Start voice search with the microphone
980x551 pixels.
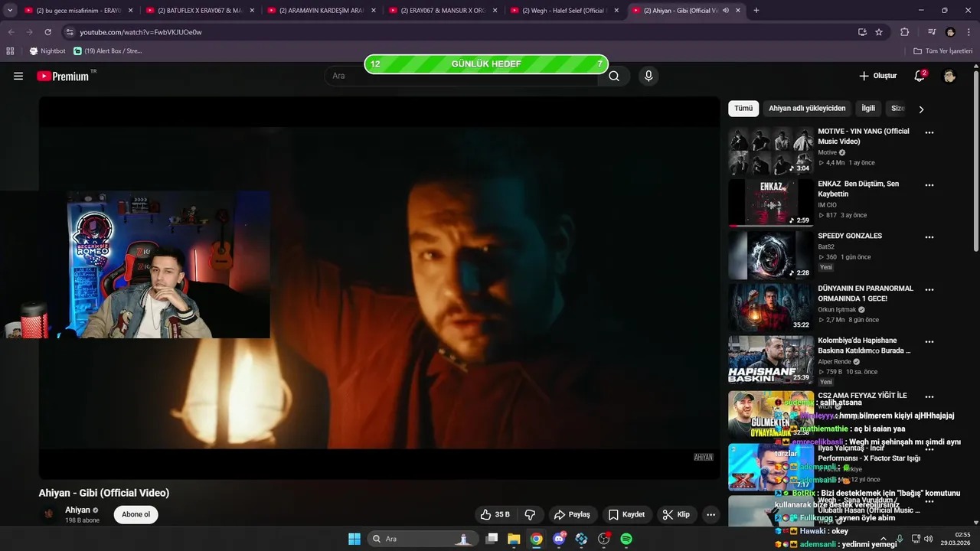coord(648,76)
